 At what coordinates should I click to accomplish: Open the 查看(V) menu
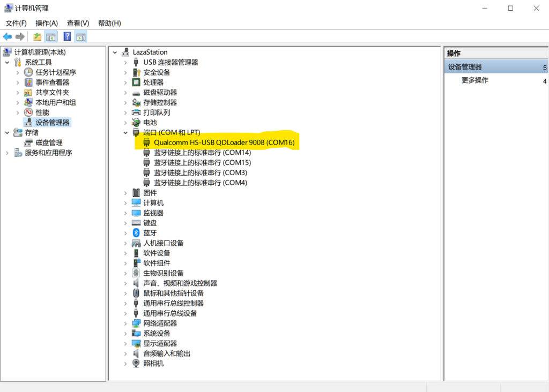78,23
